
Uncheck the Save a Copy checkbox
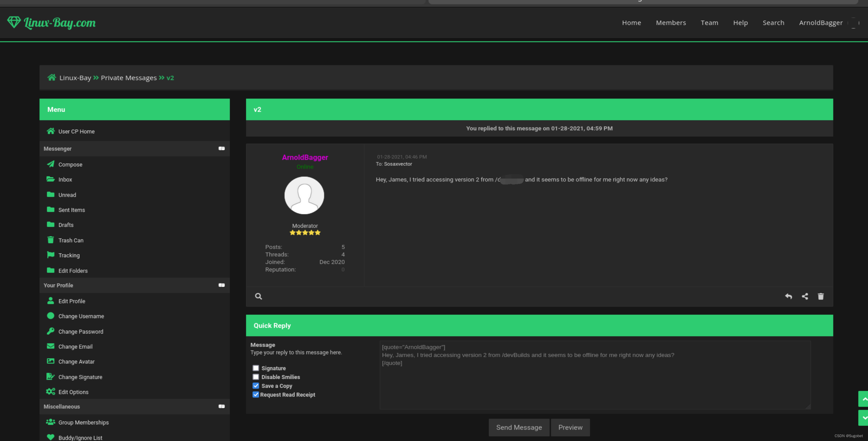[x=256, y=386]
